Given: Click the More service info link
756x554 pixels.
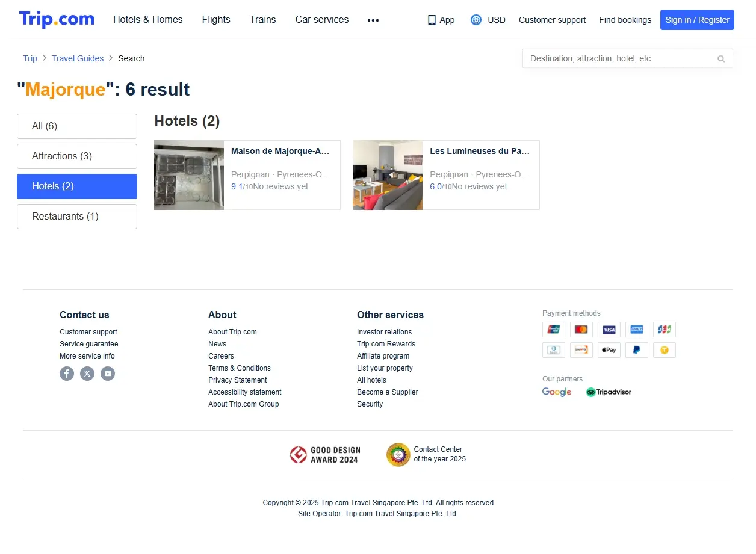Looking at the screenshot, I should click(87, 356).
